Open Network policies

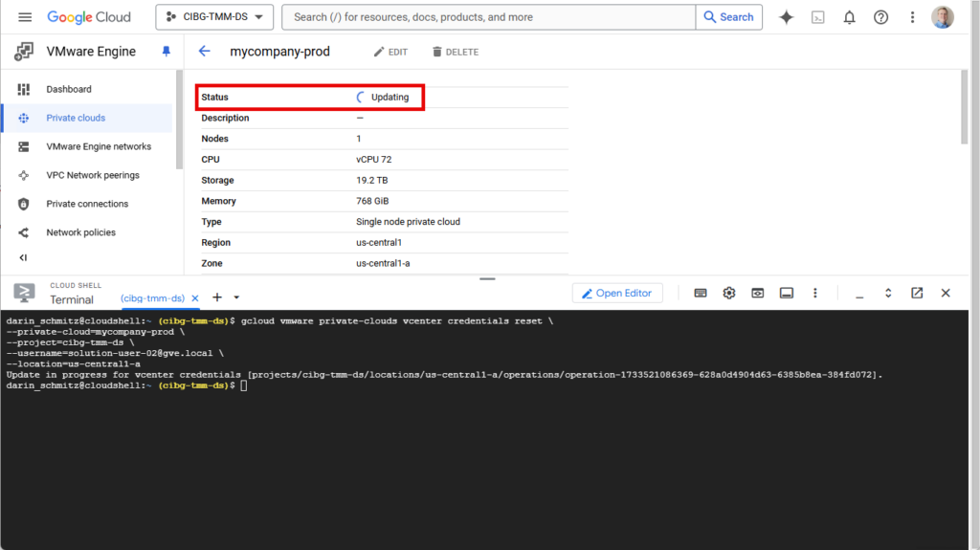pyautogui.click(x=80, y=232)
